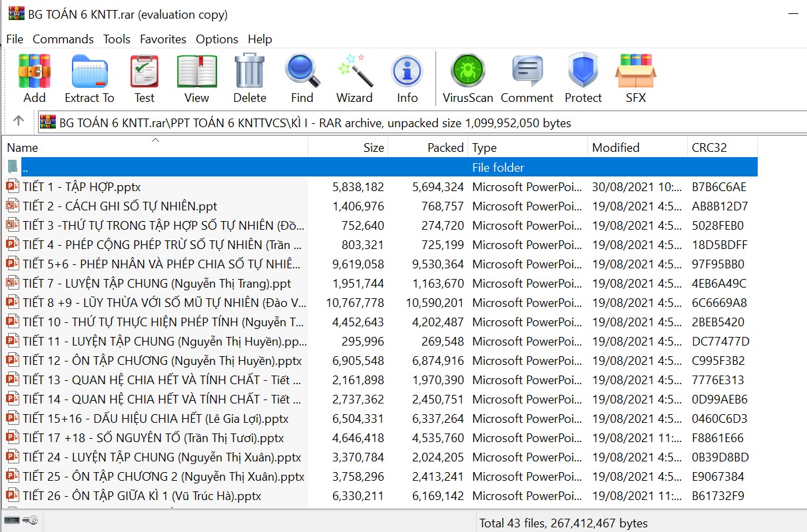Click the Protect shield icon
The height and width of the screenshot is (532, 807).
tap(583, 71)
